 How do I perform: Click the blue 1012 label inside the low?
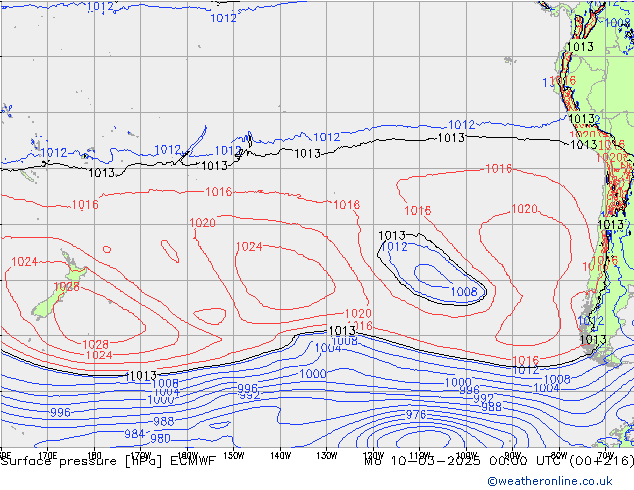coord(394,247)
